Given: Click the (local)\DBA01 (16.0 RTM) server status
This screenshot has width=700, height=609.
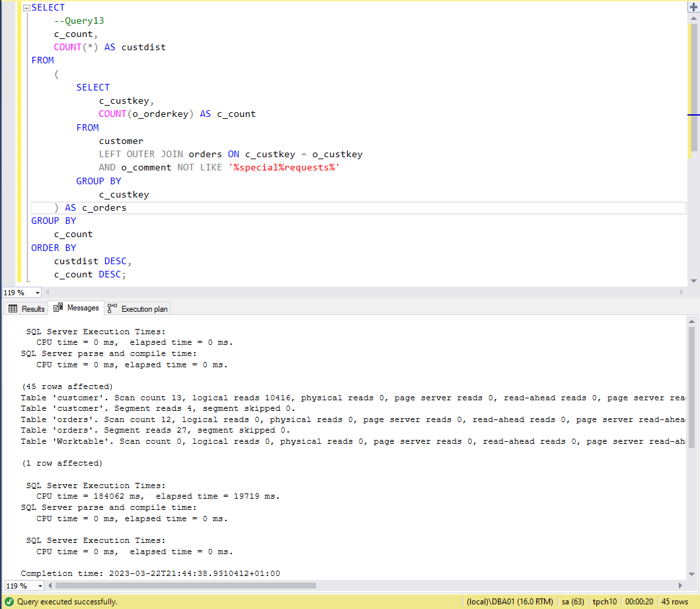Looking at the screenshot, I should point(510,602).
